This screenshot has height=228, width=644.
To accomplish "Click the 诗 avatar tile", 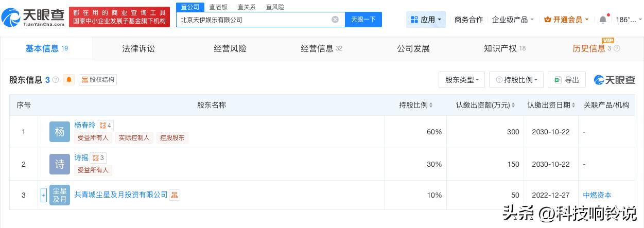I will pyautogui.click(x=60, y=164).
